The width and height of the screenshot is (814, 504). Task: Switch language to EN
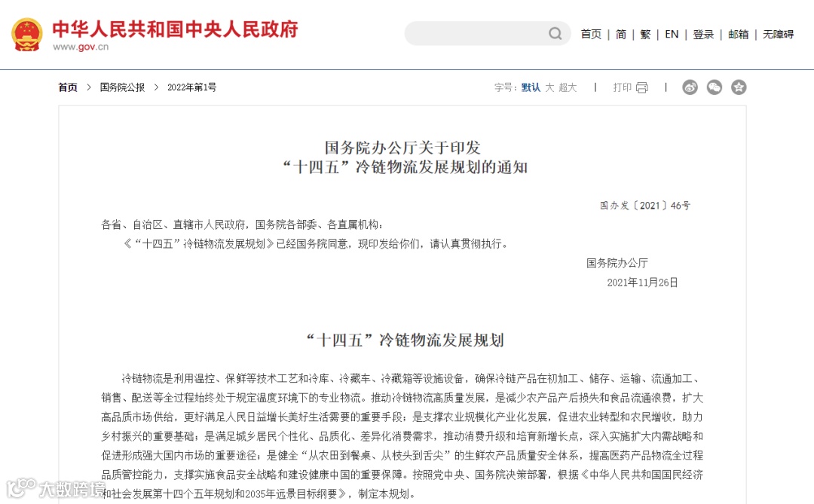(672, 34)
